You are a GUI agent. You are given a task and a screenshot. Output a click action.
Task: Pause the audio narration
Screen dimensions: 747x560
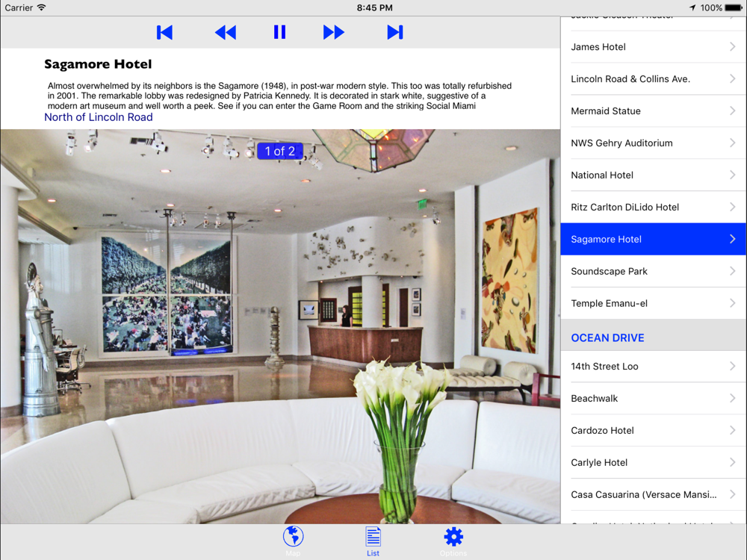tap(279, 32)
